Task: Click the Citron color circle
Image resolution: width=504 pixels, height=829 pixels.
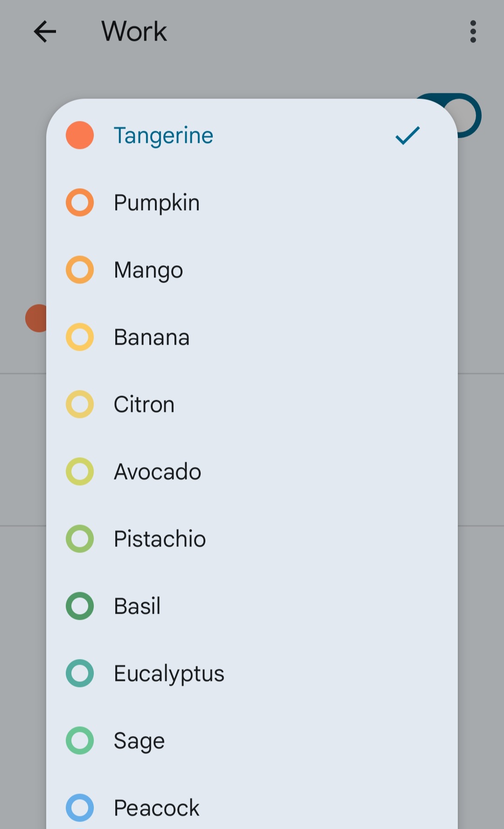Action: (80, 404)
